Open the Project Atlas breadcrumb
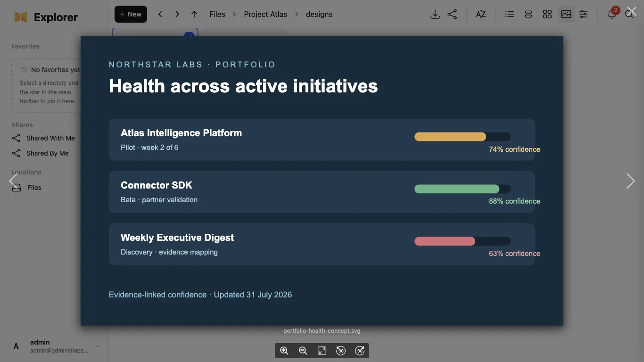This screenshot has height=362, width=644. coord(265,14)
